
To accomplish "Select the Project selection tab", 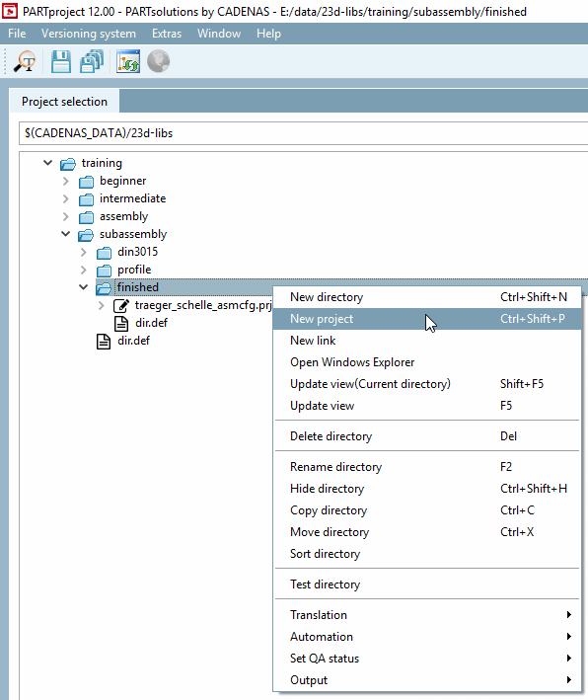I will (x=65, y=102).
